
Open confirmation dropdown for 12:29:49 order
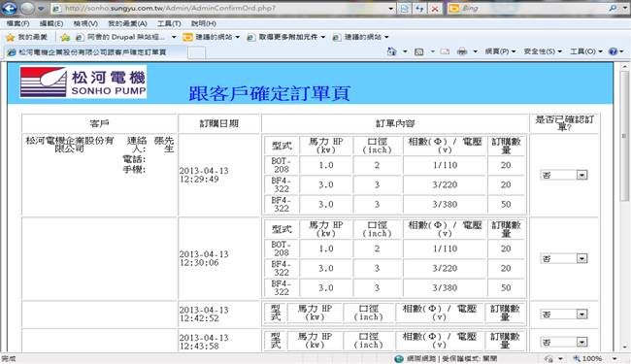click(581, 175)
